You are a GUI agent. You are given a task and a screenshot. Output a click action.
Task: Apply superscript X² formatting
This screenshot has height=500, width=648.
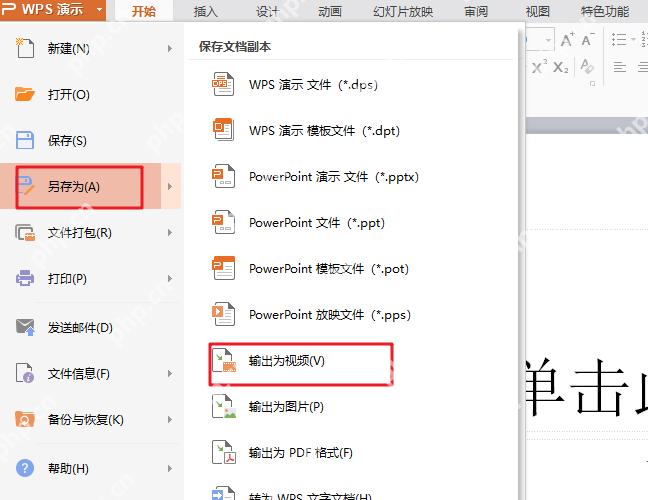coord(539,66)
